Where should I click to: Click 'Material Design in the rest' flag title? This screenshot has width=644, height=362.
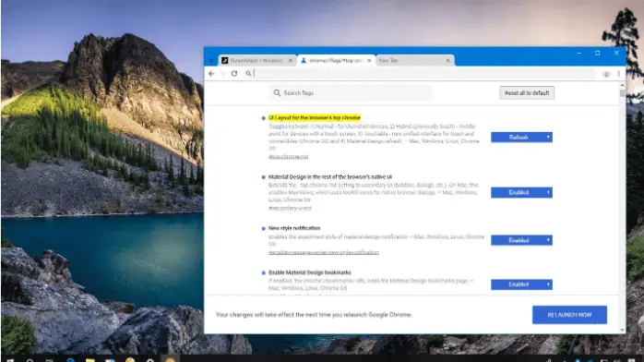point(330,176)
